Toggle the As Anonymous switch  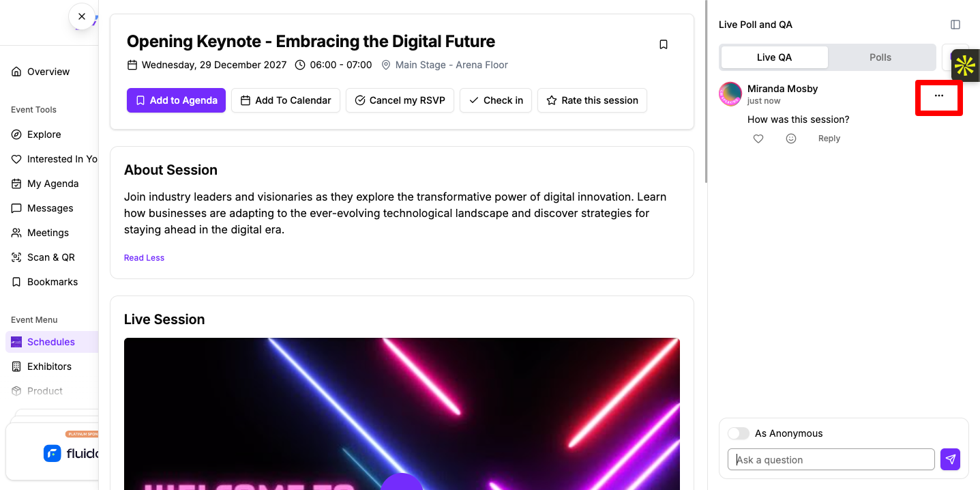(x=739, y=433)
